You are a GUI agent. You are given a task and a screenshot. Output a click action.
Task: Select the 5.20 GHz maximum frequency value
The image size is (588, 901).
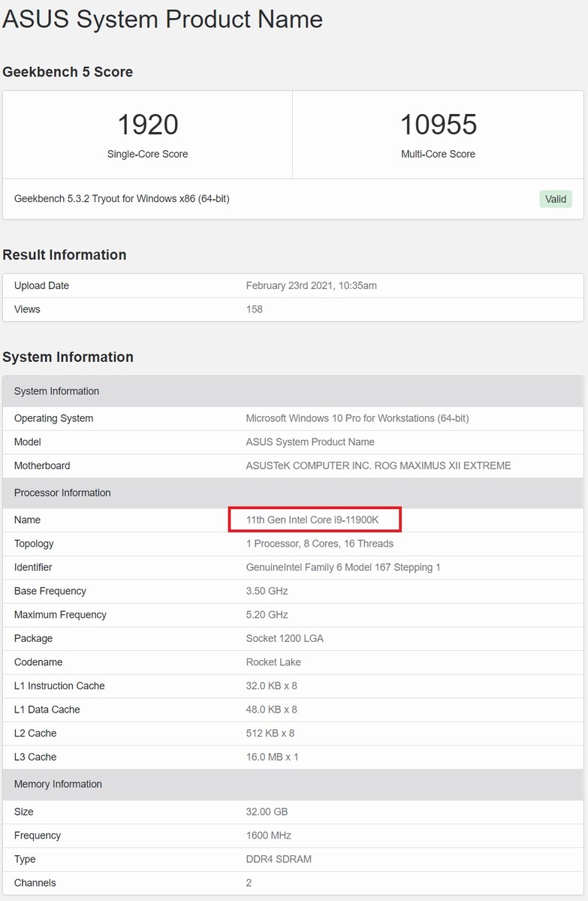pos(267,614)
